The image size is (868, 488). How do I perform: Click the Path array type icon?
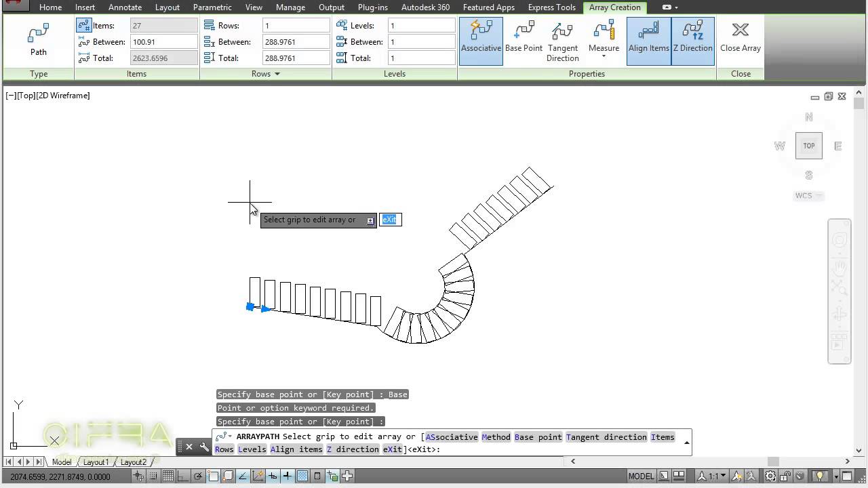tap(39, 32)
